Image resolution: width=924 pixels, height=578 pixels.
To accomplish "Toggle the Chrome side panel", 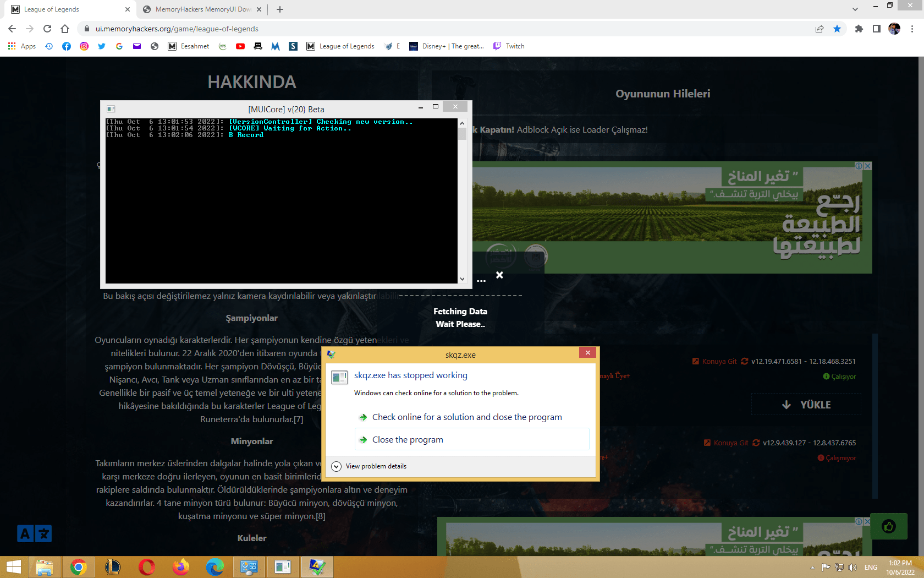I will (877, 29).
